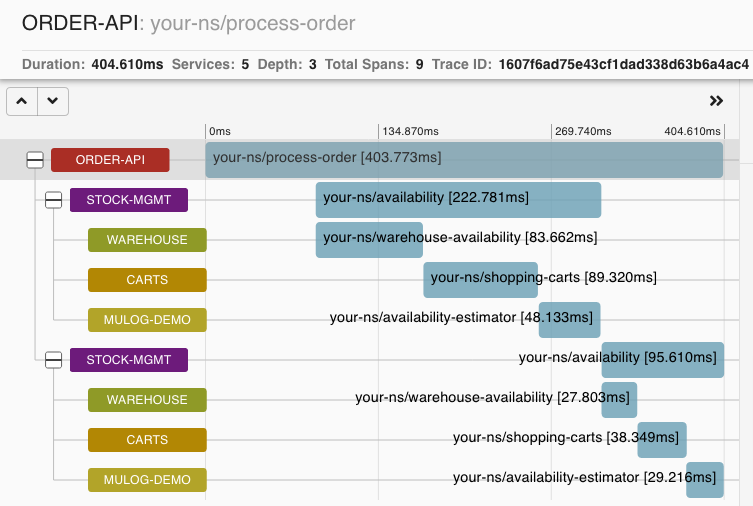Screen dimensions: 753x506
Task: Click the ORDER-API title heading
Action: click(80, 23)
